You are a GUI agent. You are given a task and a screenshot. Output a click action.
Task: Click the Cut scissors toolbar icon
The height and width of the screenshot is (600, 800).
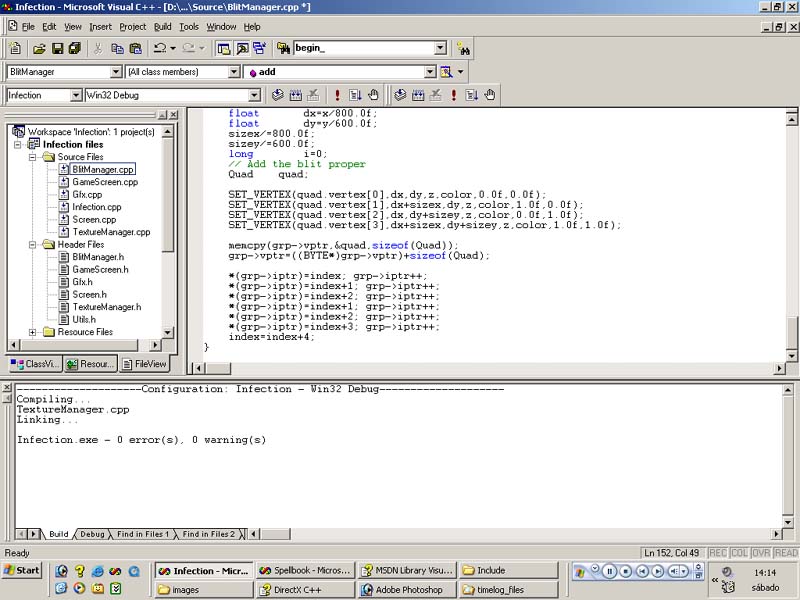tap(98, 48)
